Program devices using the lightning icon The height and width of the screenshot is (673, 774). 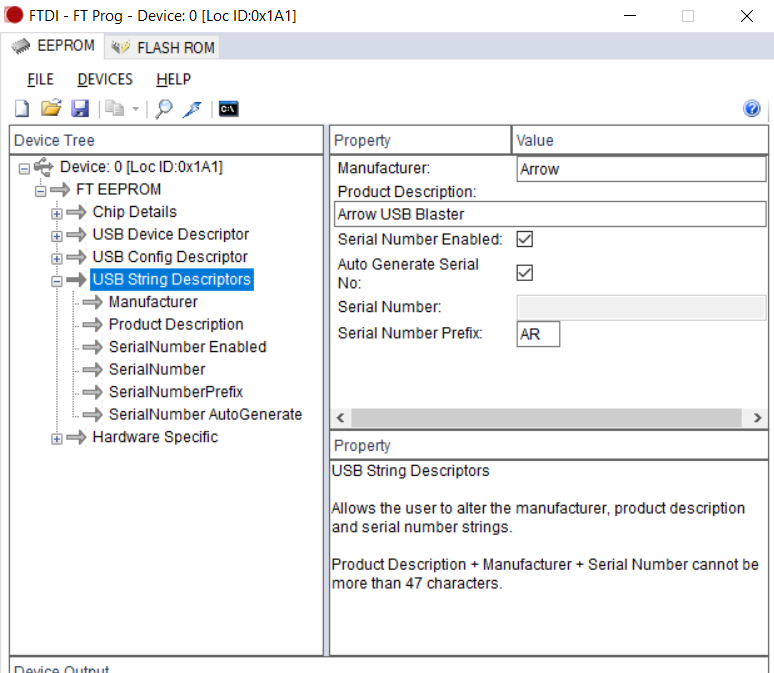pyautogui.click(x=193, y=109)
